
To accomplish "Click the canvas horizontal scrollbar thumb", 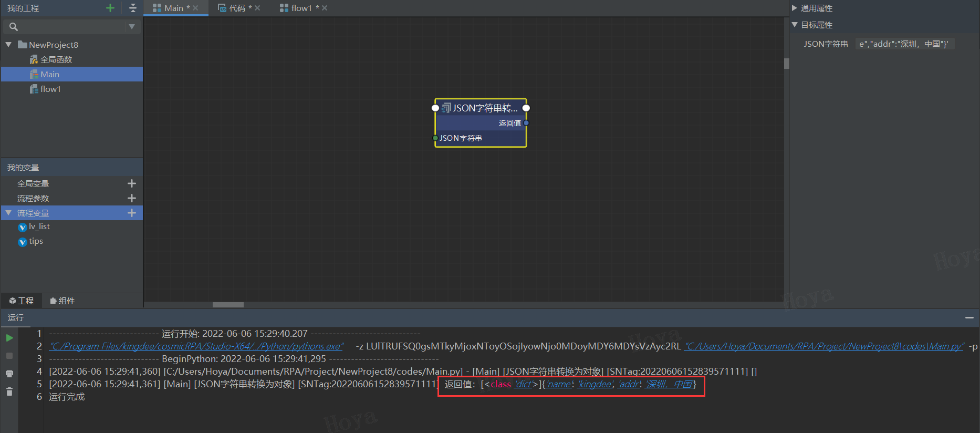I will [228, 305].
